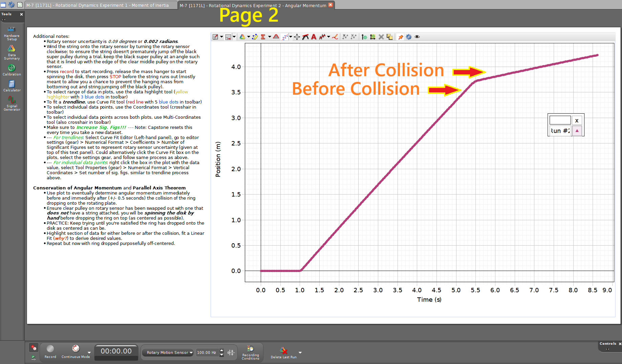Open the Hardware Setup tool

12,33
